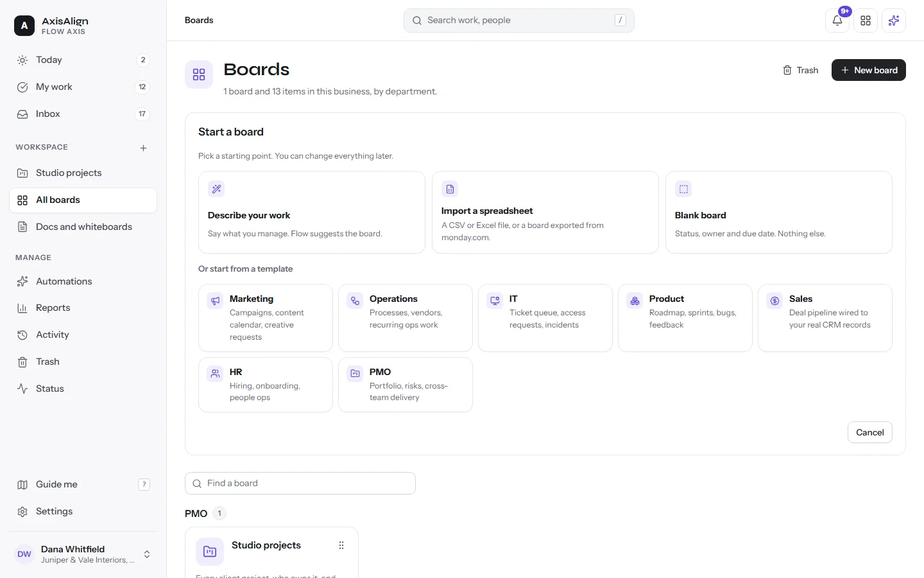
Task: Open Trash in the sidebar
Action: (x=83, y=362)
